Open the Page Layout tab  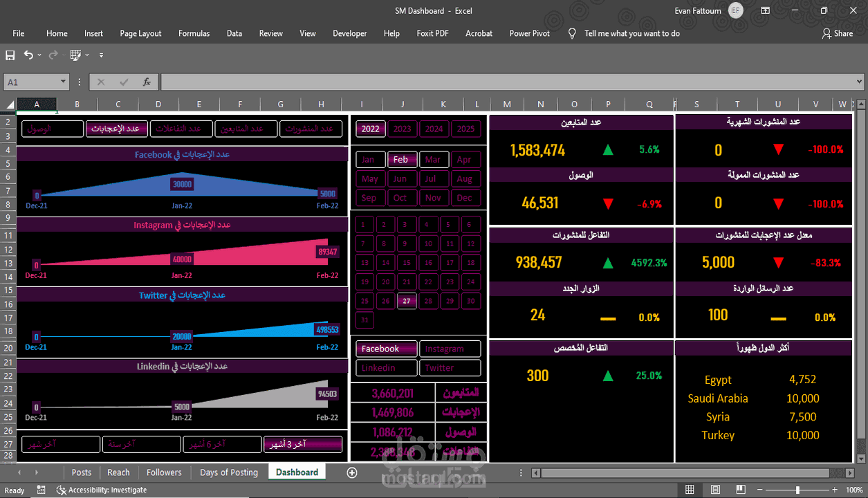click(140, 33)
